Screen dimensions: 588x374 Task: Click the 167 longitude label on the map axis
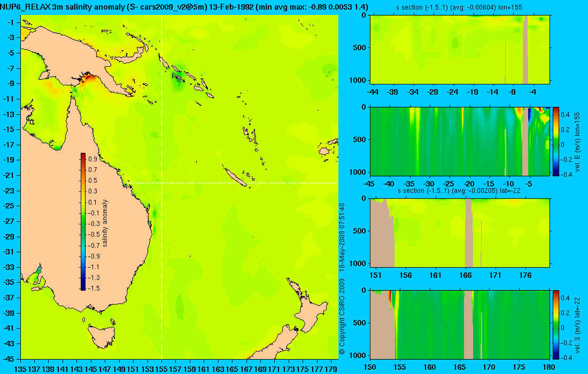tap(246, 369)
